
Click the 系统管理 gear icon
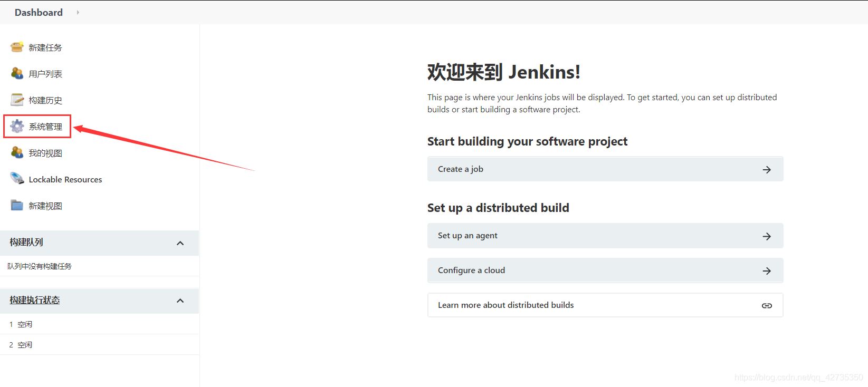[x=17, y=126]
